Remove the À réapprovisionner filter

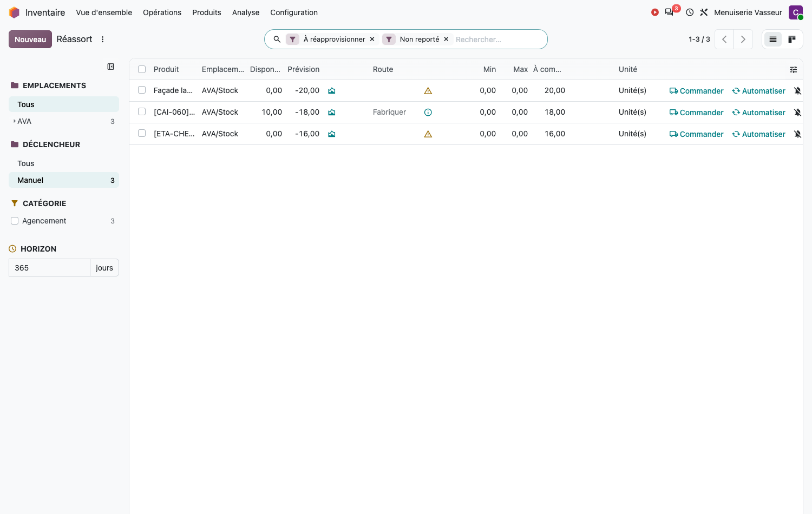372,39
